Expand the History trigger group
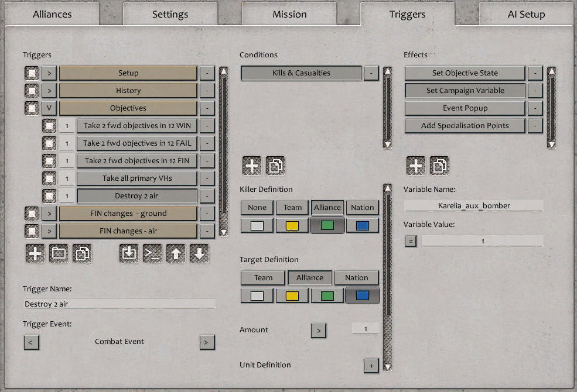This screenshot has width=577, height=392. pyautogui.click(x=49, y=91)
